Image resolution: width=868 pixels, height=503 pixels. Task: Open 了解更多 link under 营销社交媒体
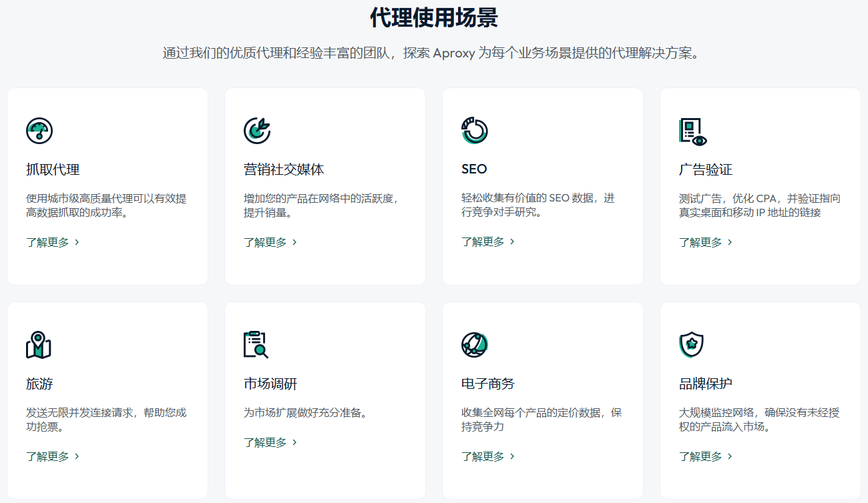coord(270,242)
